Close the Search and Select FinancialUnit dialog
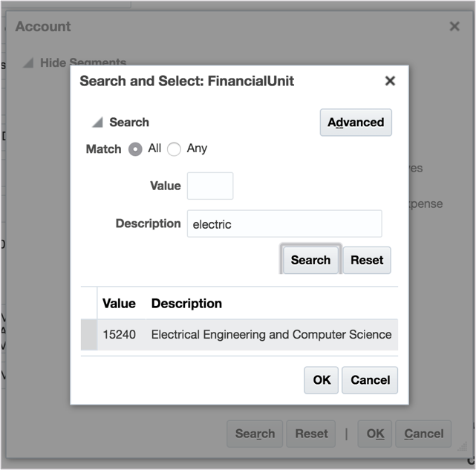Screen dimensions: 476x470 pos(390,82)
